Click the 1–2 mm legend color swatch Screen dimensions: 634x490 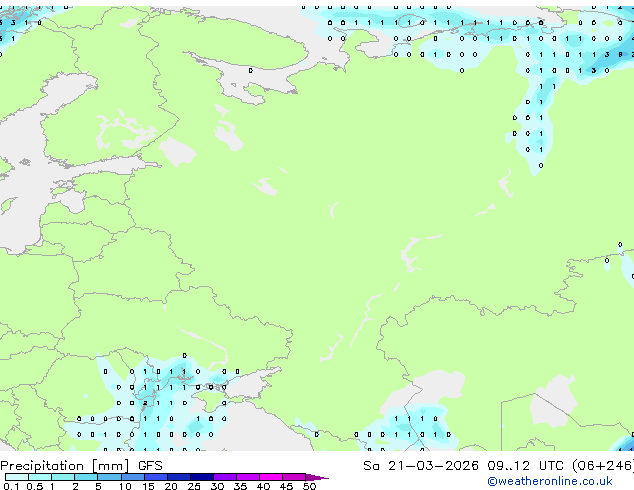coord(63,477)
